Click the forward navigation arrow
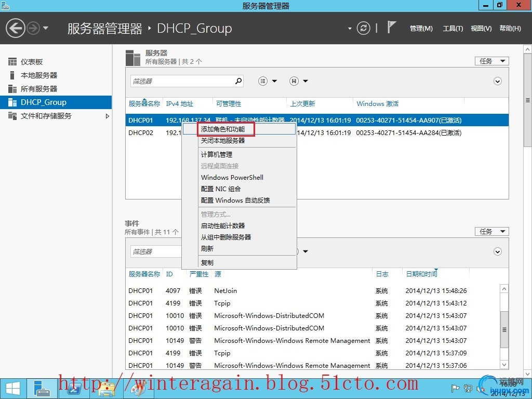The width and height of the screenshot is (532, 399). [33, 28]
